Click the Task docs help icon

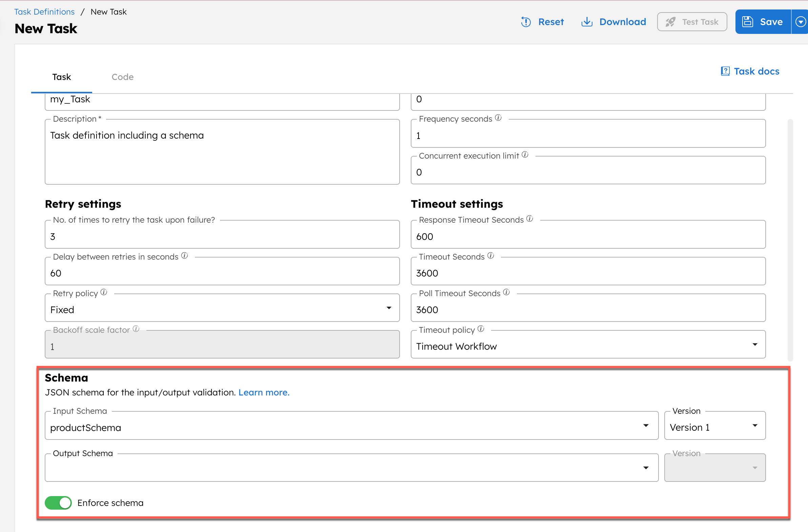click(x=725, y=71)
